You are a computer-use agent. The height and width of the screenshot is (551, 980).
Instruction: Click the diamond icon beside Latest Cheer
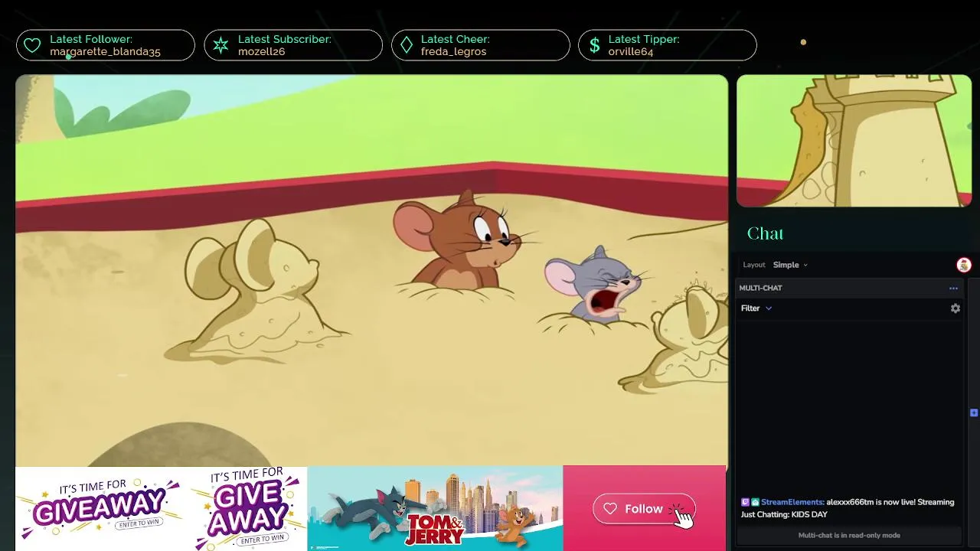click(x=407, y=46)
